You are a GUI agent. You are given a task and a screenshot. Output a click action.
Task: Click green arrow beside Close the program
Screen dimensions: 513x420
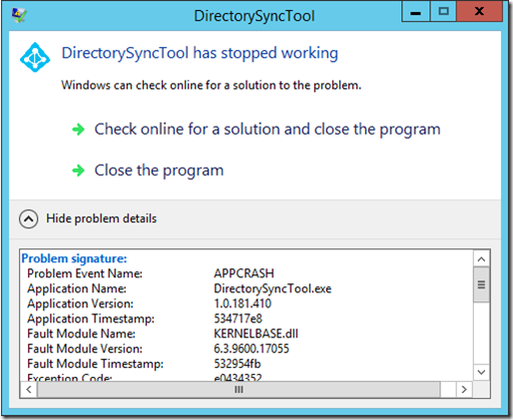(79, 171)
